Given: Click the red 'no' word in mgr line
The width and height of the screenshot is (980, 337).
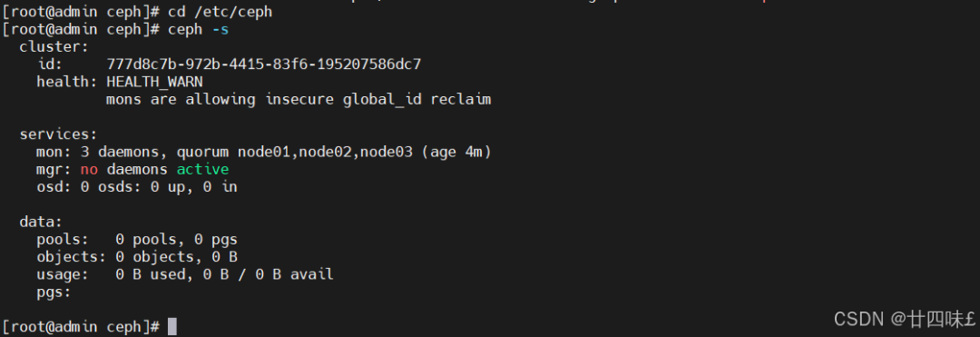Looking at the screenshot, I should click(89, 170).
